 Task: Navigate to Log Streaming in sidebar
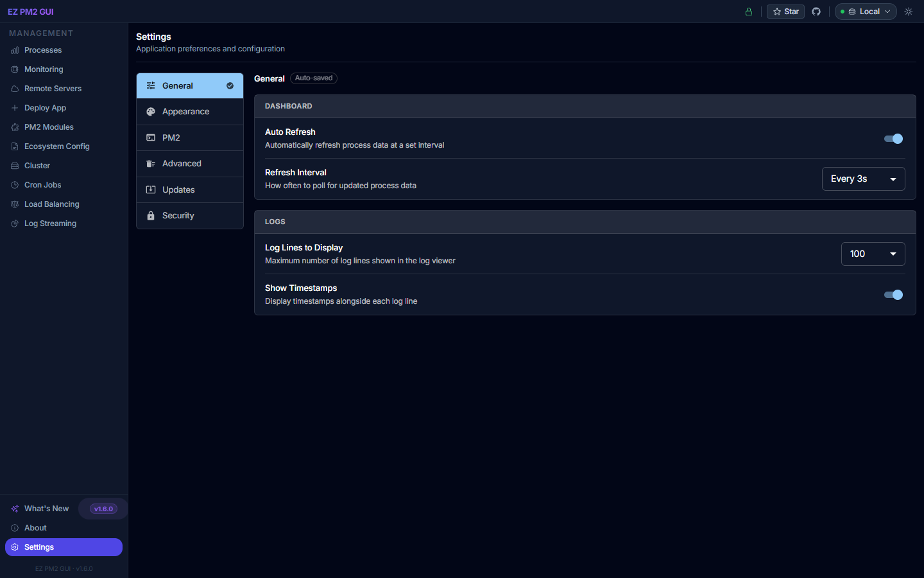coord(50,223)
